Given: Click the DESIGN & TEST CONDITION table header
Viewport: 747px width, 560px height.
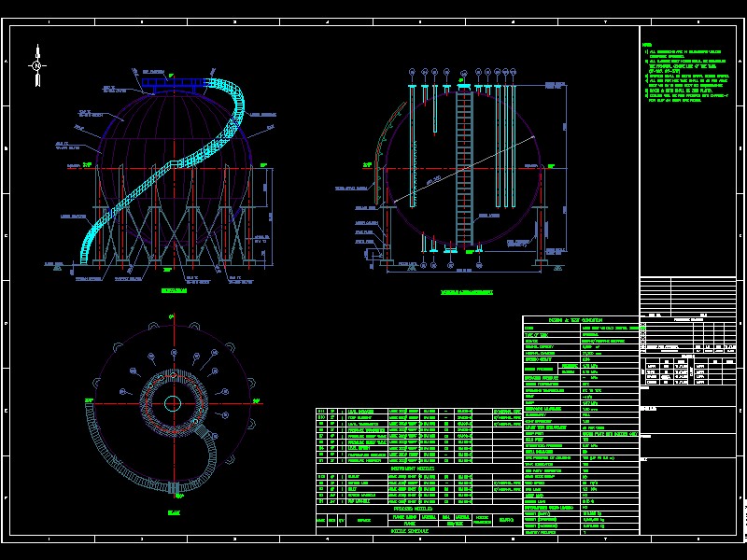Looking at the screenshot, I should tap(575, 320).
